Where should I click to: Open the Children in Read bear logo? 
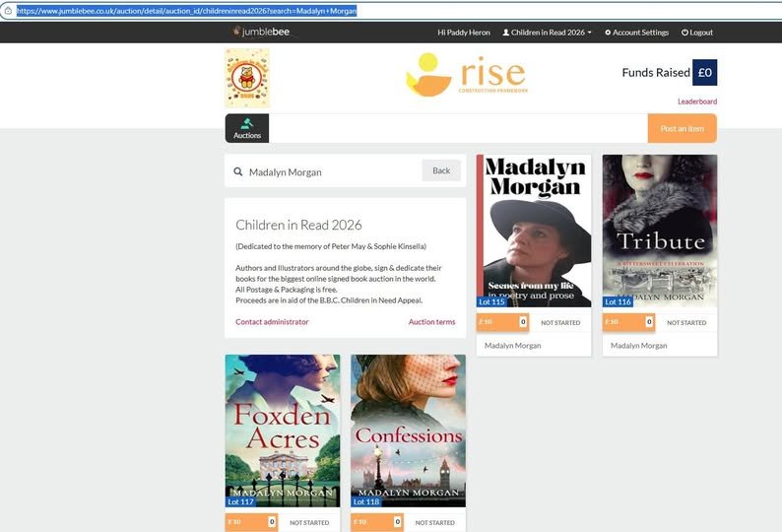(x=247, y=78)
